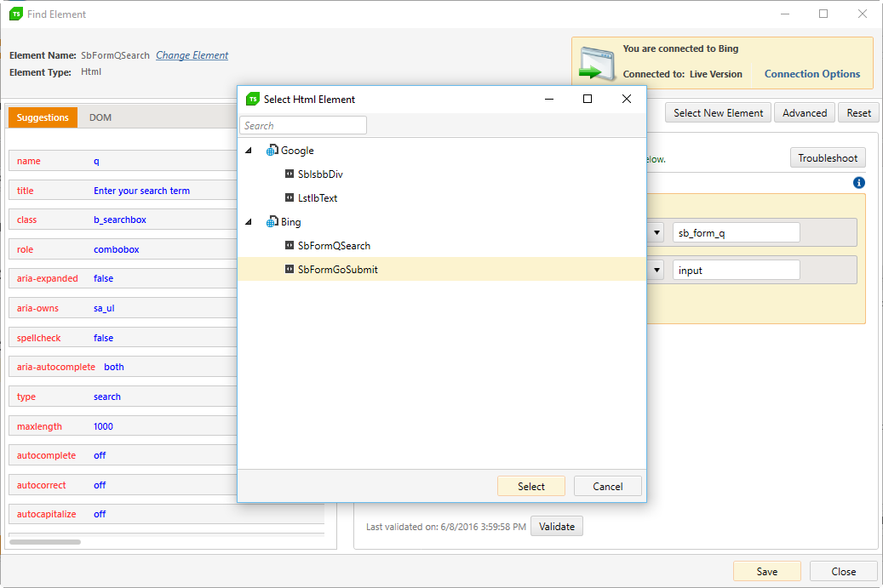Focus the Search field in Select Html Element dialog
This screenshot has width=883, height=588.
303,125
